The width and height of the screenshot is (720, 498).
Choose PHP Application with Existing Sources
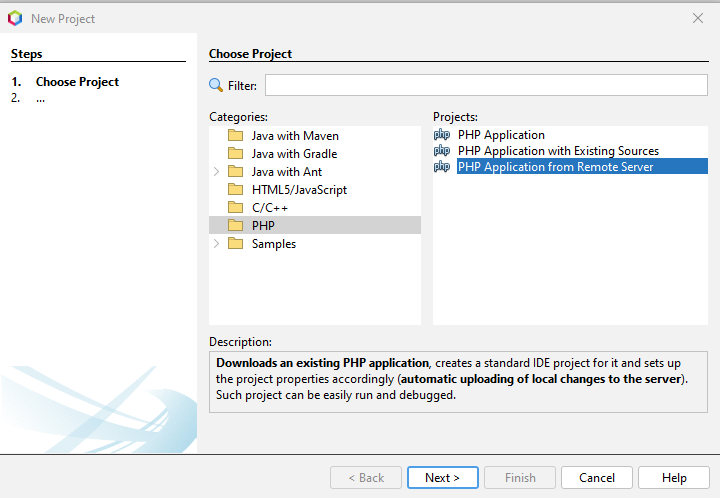click(x=558, y=151)
